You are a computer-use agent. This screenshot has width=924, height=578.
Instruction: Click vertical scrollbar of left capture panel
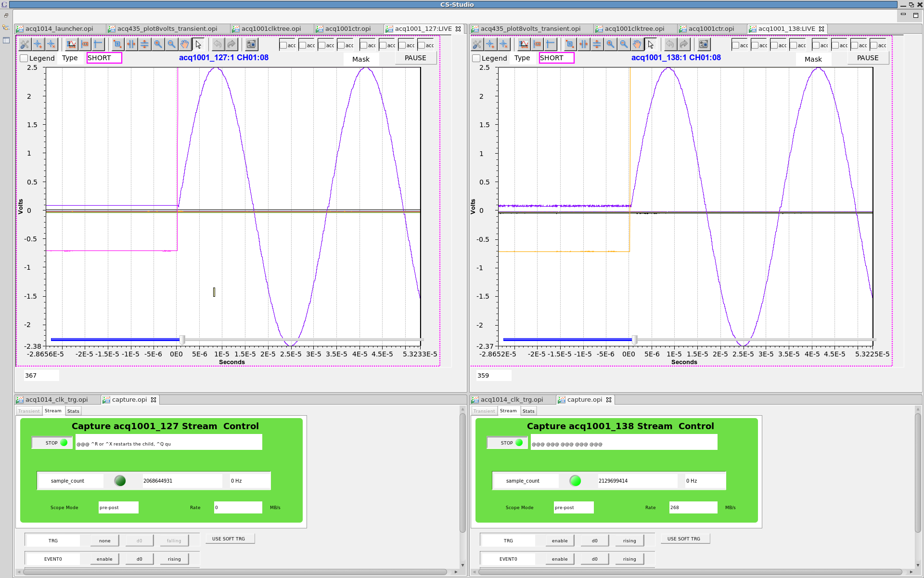click(x=462, y=473)
